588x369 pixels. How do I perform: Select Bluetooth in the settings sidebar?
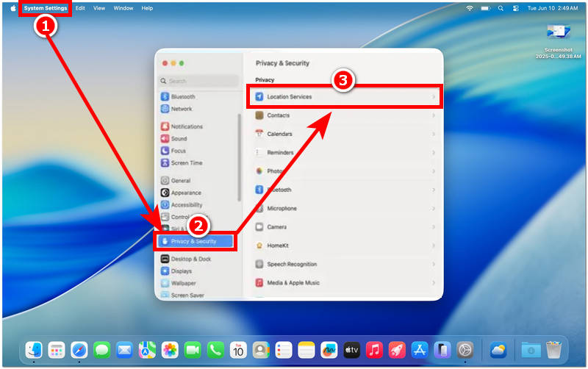click(179, 96)
